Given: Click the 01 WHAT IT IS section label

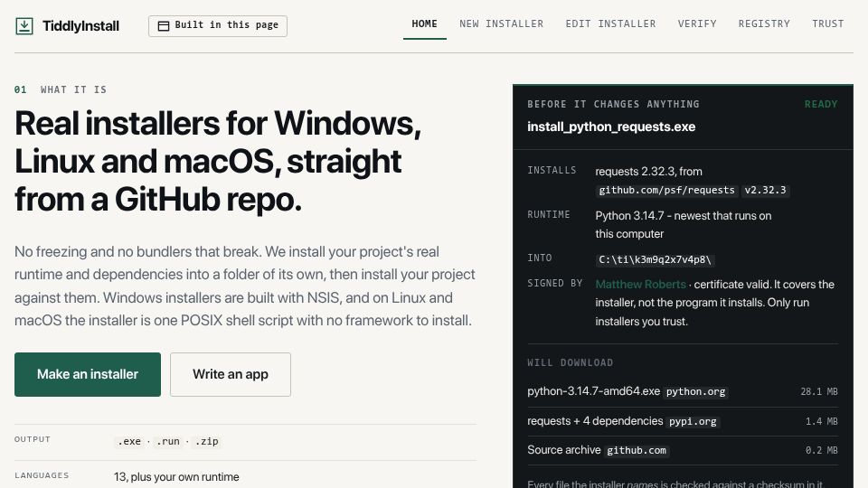Looking at the screenshot, I should point(61,89).
